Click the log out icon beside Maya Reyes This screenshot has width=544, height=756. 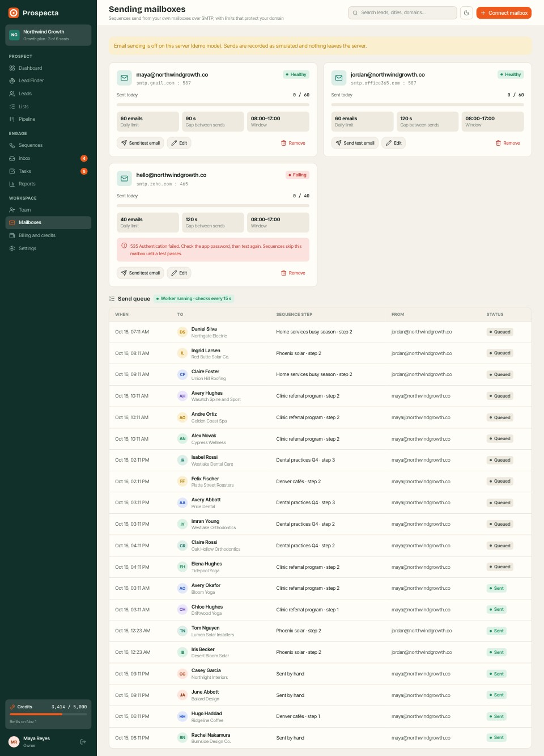click(x=83, y=742)
